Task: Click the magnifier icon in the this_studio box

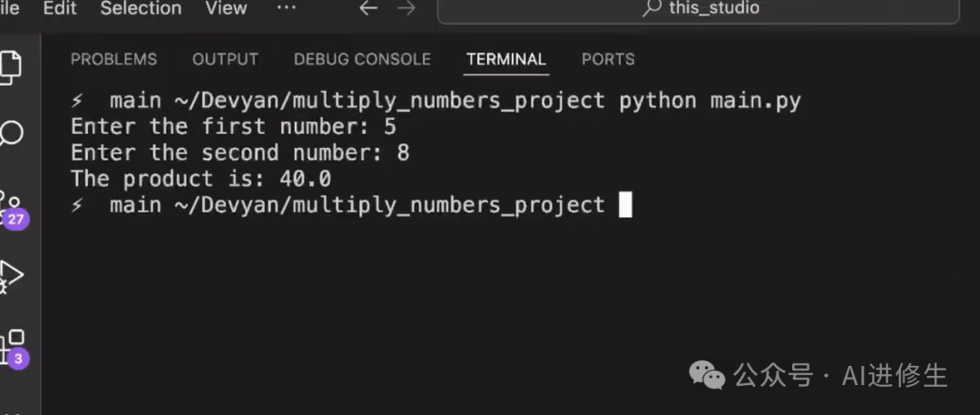Action: (x=652, y=8)
